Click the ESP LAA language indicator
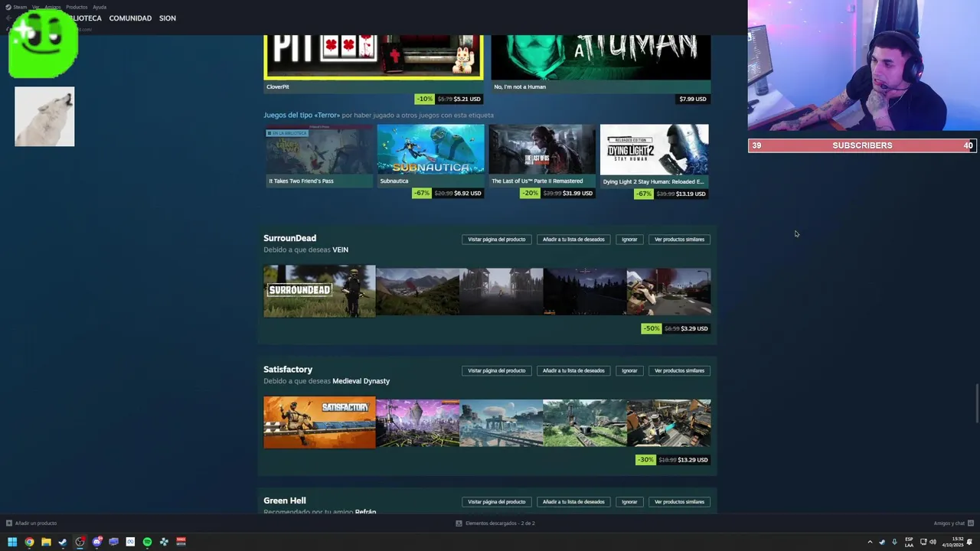 pyautogui.click(x=909, y=542)
